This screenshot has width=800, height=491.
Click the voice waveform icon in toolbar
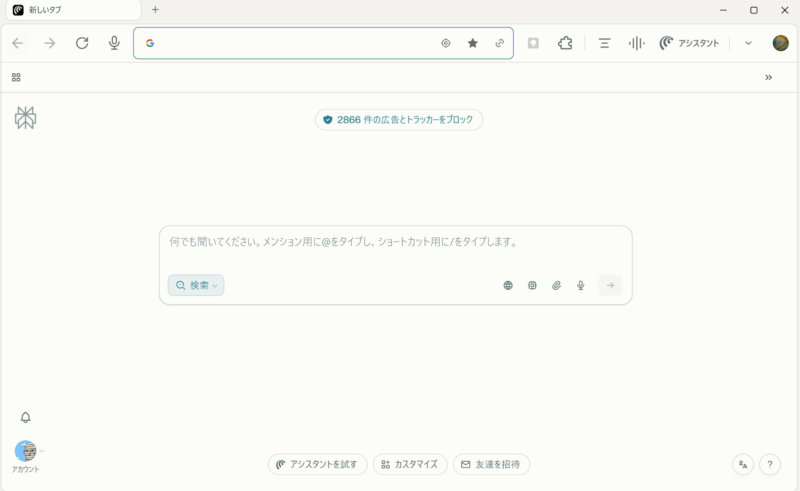point(636,43)
